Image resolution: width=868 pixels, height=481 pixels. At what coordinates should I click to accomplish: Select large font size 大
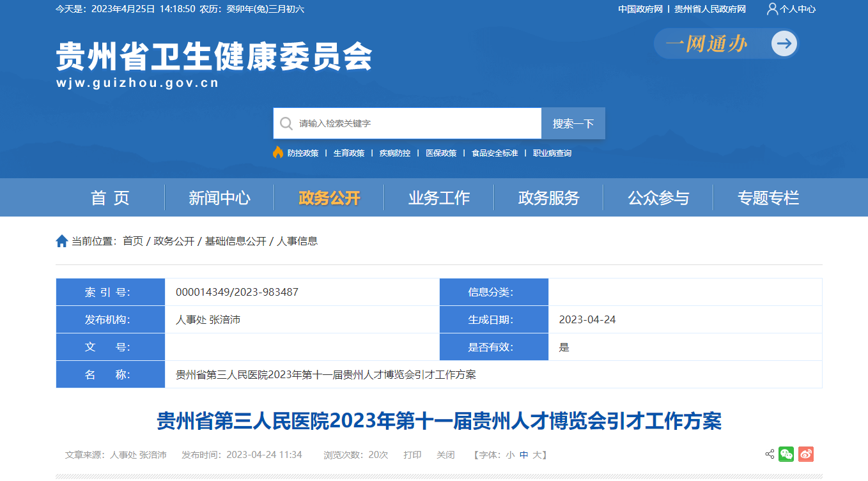(538, 455)
